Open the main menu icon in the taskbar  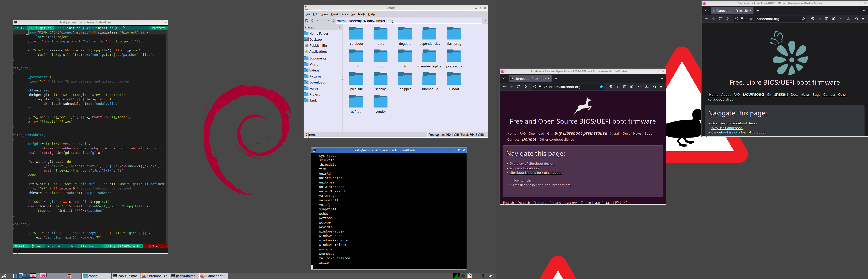coord(4,276)
